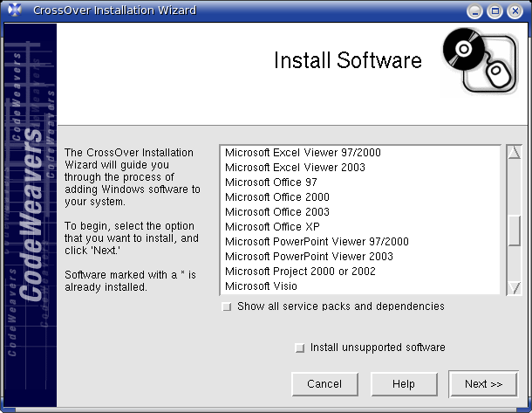532x413 pixels.
Task: Minimize the CrossOver Installation Wizard window
Action: [x=474, y=11]
